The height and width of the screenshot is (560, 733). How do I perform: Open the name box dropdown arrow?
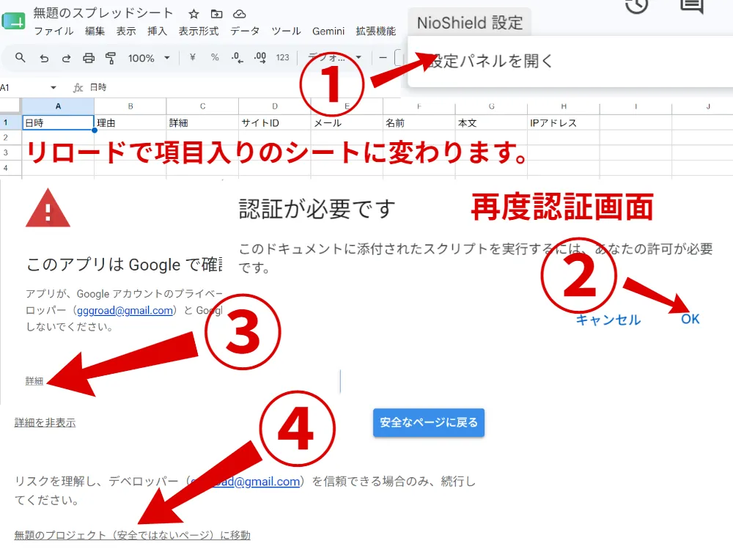point(54,87)
